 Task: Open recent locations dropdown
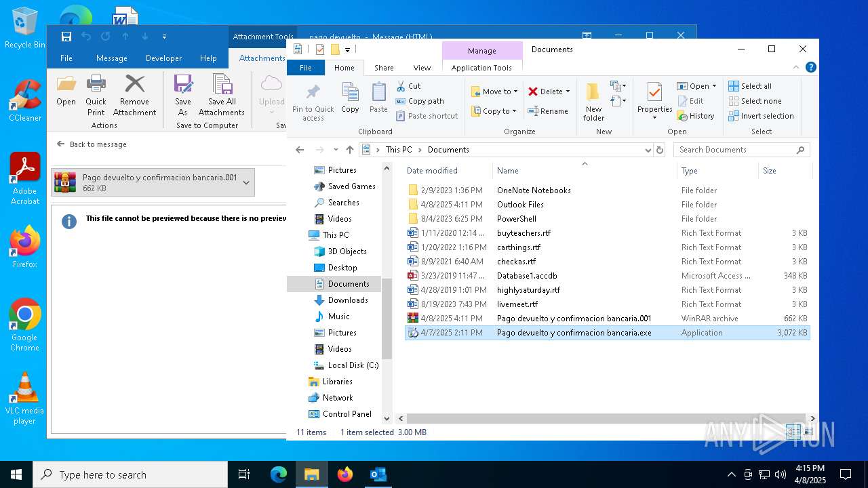tap(336, 150)
